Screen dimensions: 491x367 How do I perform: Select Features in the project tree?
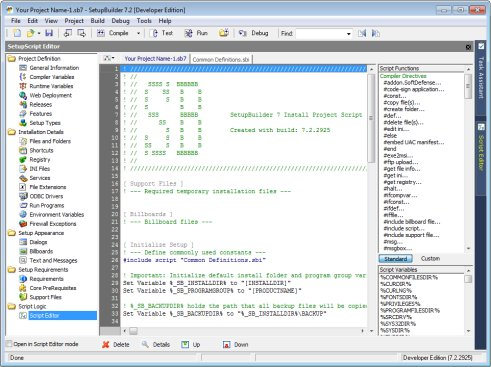click(41, 114)
